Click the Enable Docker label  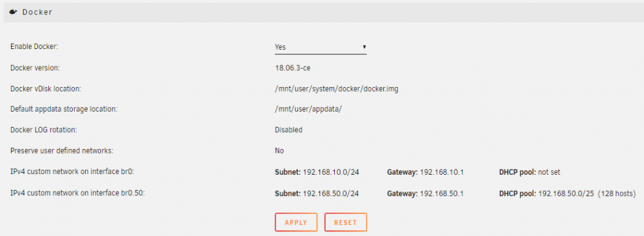(x=35, y=47)
